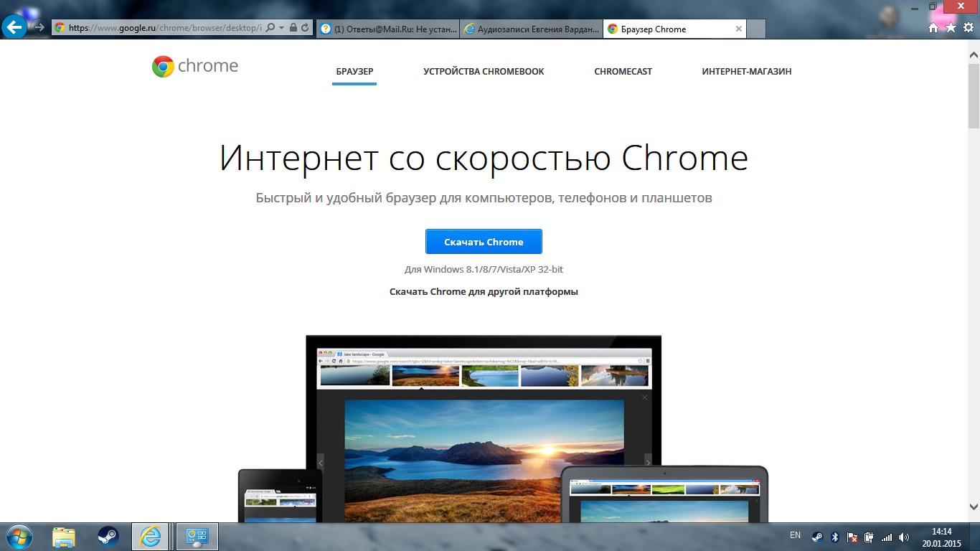
Task: Click the EN language indicator
Action: pyautogui.click(x=795, y=535)
